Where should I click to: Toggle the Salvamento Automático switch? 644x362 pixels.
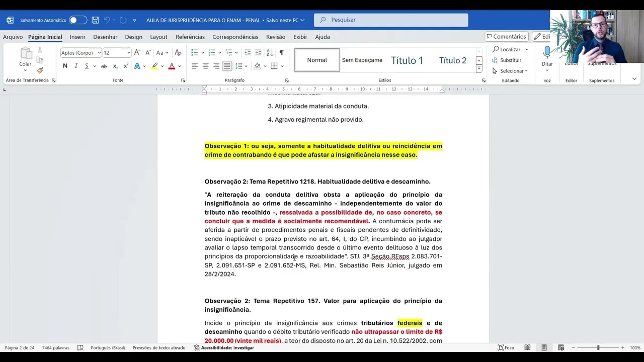[x=78, y=20]
